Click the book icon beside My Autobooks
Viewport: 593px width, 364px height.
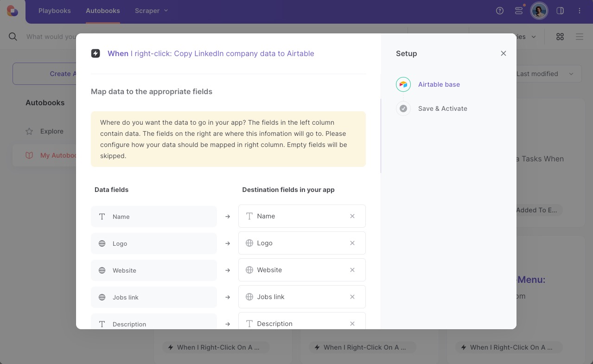[x=29, y=155]
